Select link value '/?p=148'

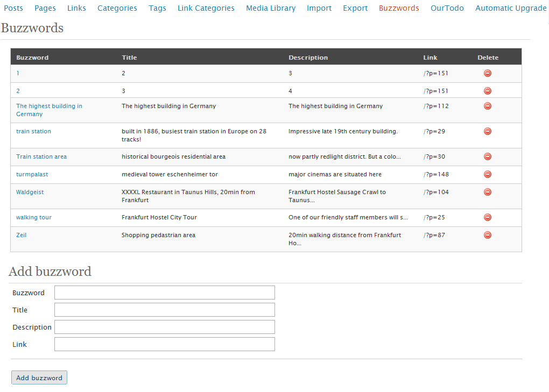pyautogui.click(x=436, y=174)
